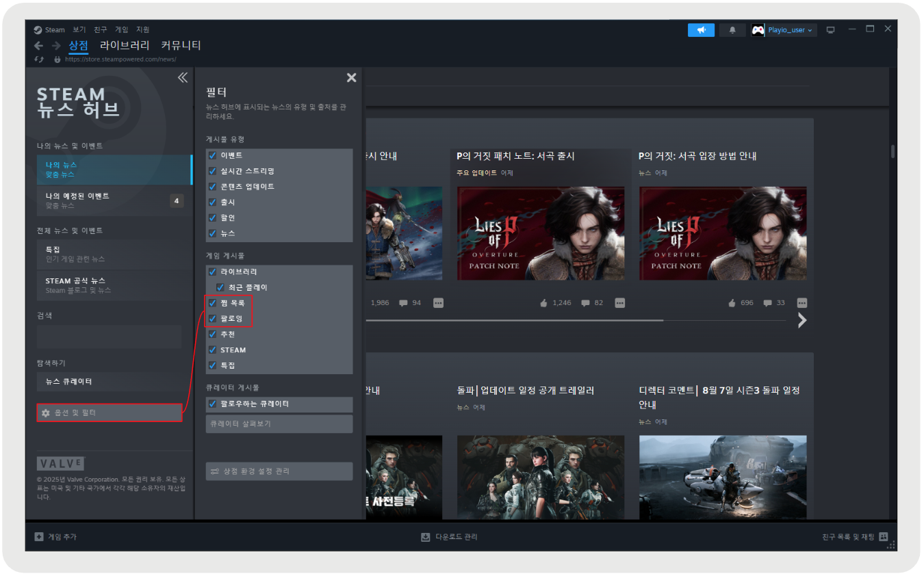
Task: Click the horizontal carousel scrollbar
Action: coord(515,320)
